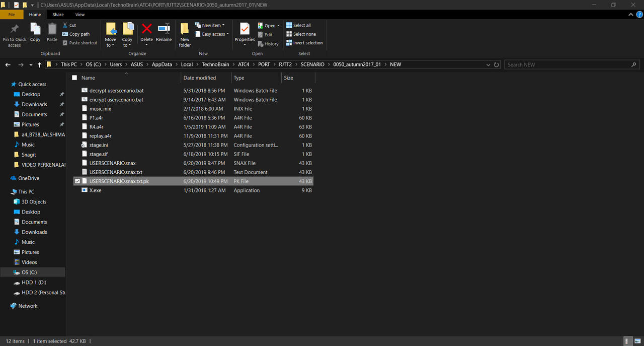Rename the selected file via ribbon icon
The height and width of the screenshot is (346, 644).
point(164,31)
